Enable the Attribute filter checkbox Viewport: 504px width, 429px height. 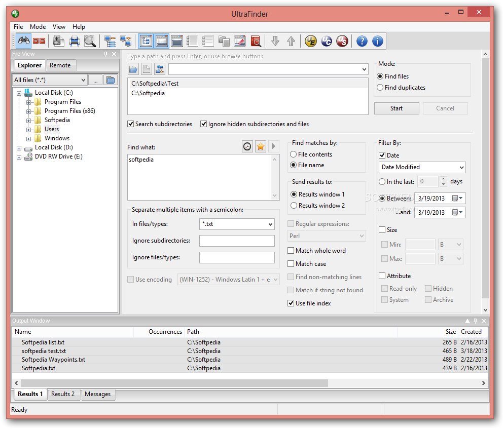pyautogui.click(x=382, y=276)
